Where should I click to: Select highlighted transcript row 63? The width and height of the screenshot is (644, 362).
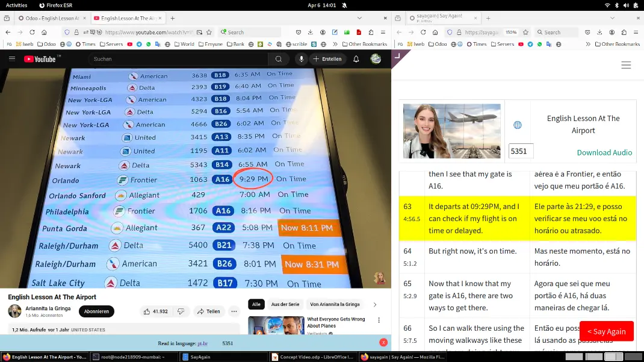click(x=518, y=219)
